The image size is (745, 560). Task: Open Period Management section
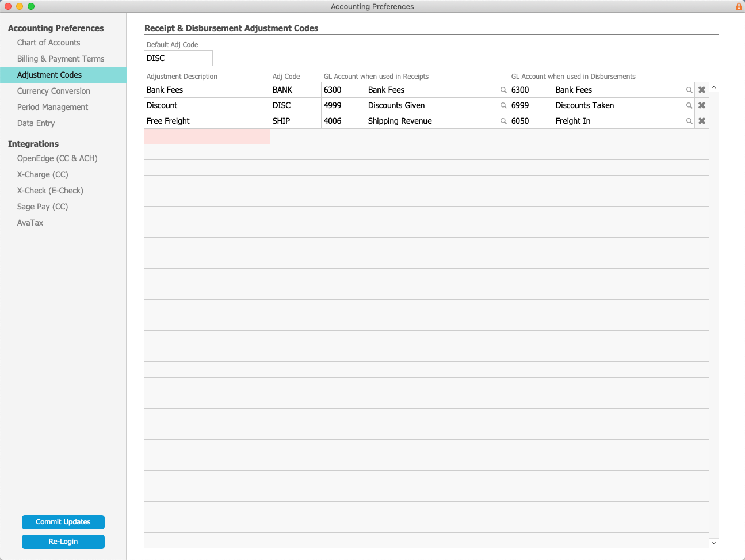pos(52,107)
